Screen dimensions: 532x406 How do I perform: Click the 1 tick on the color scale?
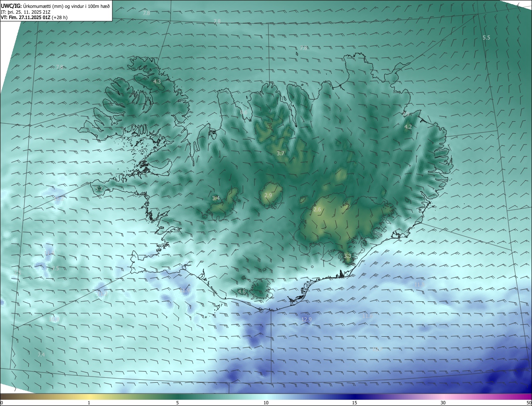89,403
